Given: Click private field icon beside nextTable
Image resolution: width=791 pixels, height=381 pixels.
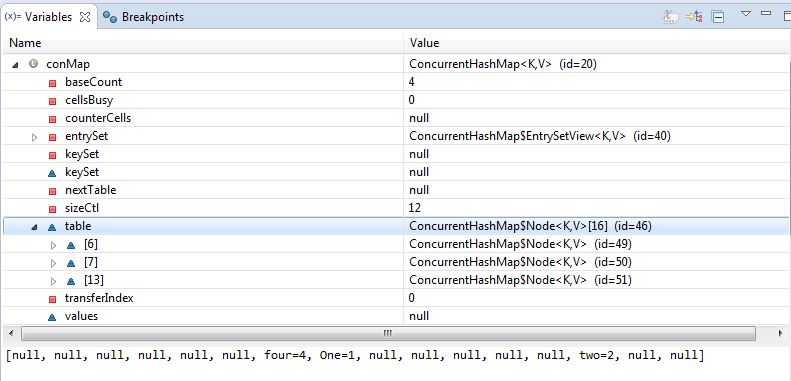Looking at the screenshot, I should pyautogui.click(x=52, y=191).
